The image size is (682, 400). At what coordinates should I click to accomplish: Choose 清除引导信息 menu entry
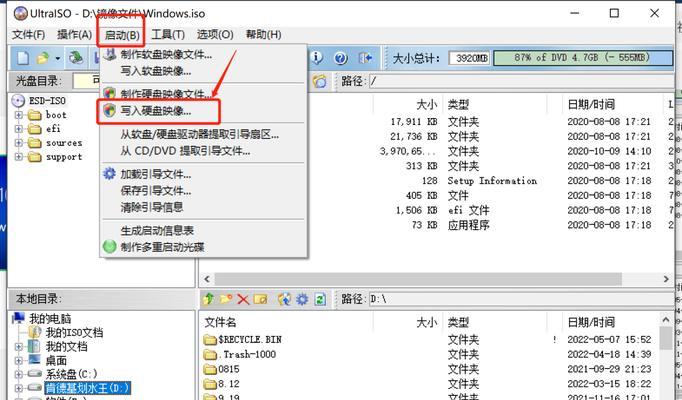[x=204, y=207]
